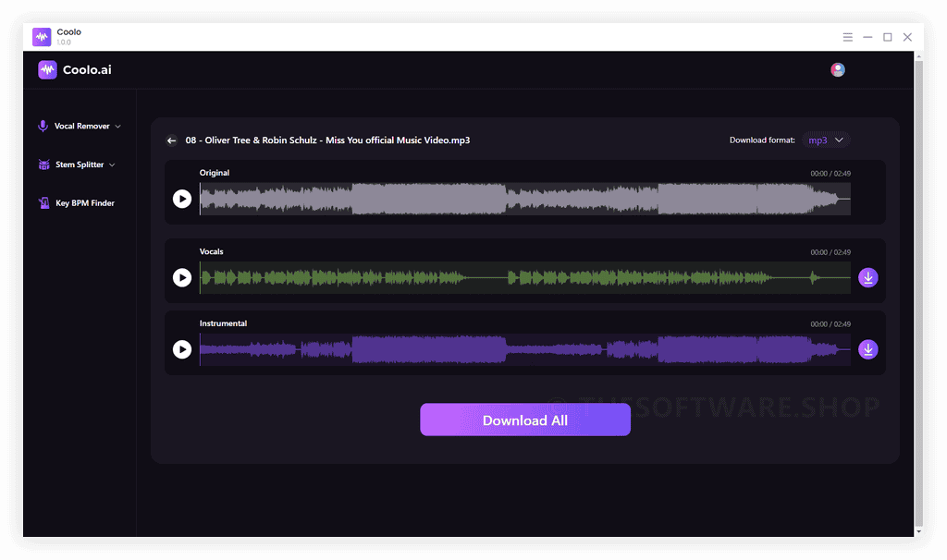This screenshot has height=560, width=947.
Task: Click the Vocals 00:00 / 02:49 time
Action: (x=830, y=252)
